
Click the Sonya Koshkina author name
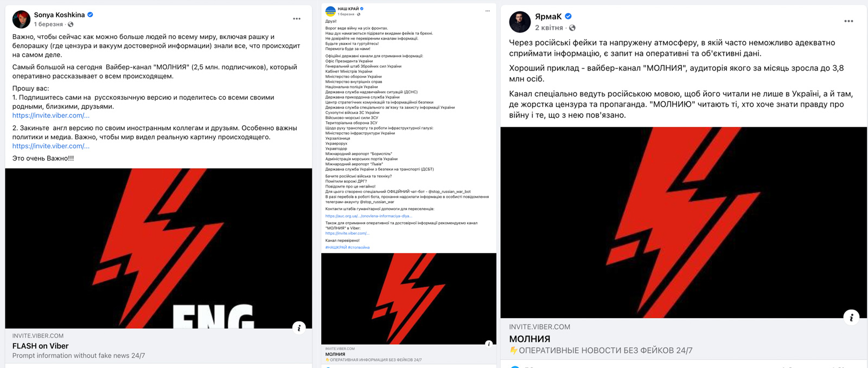click(x=59, y=15)
